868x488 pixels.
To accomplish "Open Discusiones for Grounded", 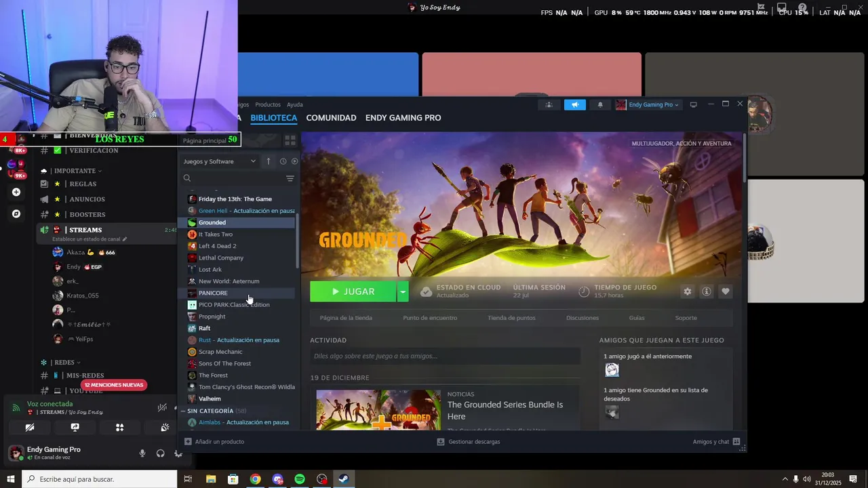I will (583, 318).
